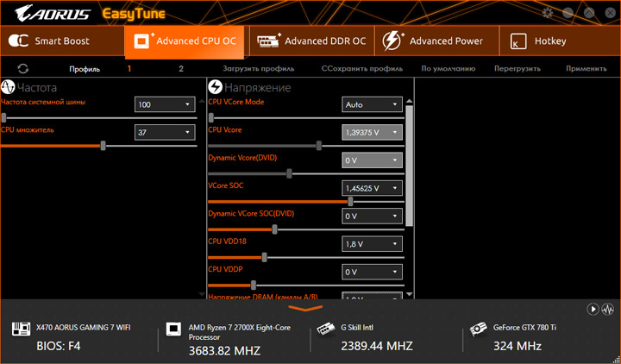
Task: Click the VCore SOC slider handle
Action: (x=350, y=202)
